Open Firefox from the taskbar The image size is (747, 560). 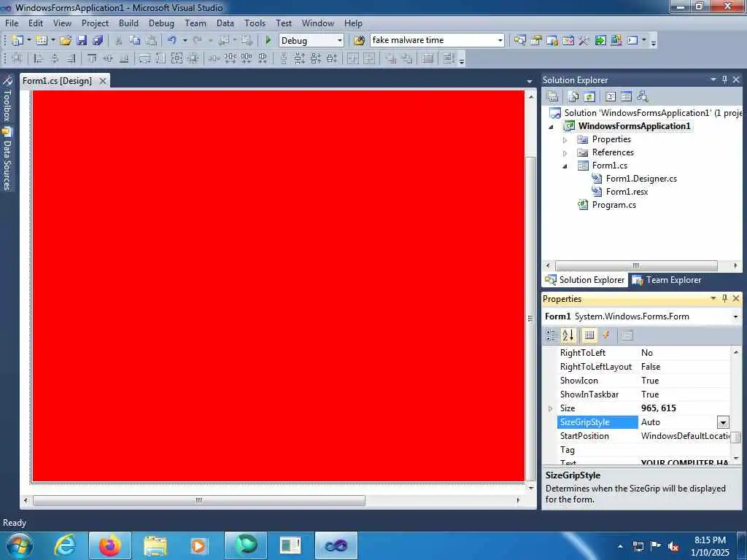point(109,545)
